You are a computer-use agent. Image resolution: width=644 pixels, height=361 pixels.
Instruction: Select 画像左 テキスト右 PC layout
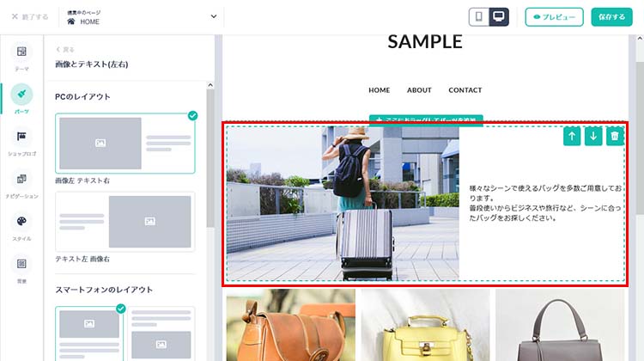click(125, 143)
